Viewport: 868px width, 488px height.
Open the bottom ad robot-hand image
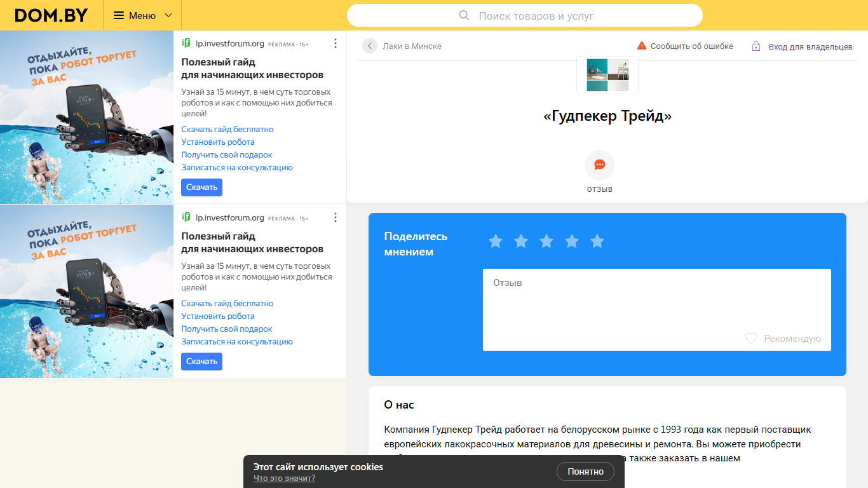[x=86, y=291]
